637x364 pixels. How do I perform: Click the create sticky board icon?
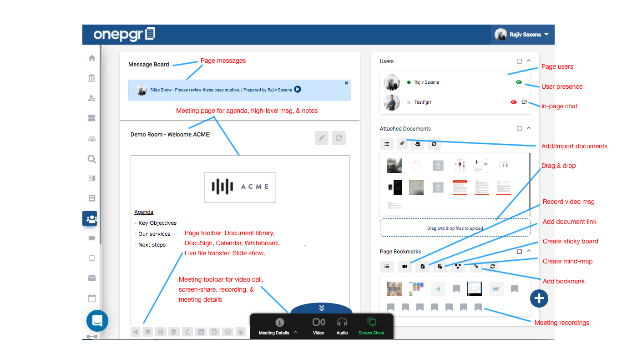(440, 267)
